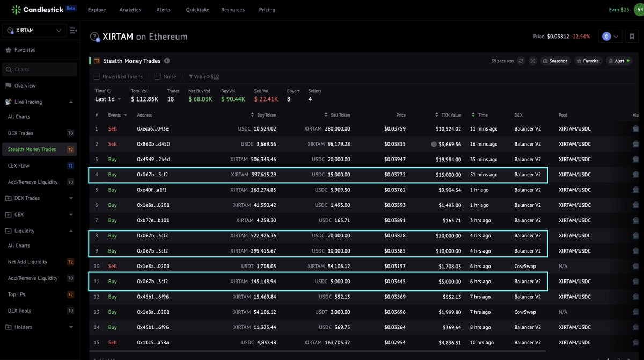Viewport: 644px width, 360px height.
Task: Go to the Pricing page
Action: (267, 10)
